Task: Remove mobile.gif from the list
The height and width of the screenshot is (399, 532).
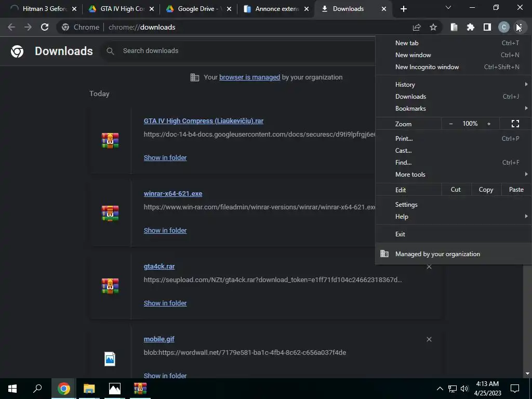Action: pyautogui.click(x=429, y=339)
